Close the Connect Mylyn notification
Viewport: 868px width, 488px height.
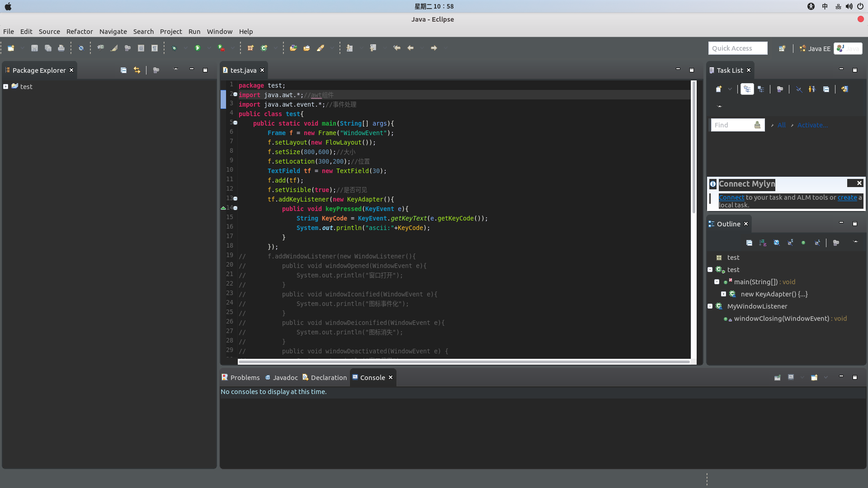(859, 183)
